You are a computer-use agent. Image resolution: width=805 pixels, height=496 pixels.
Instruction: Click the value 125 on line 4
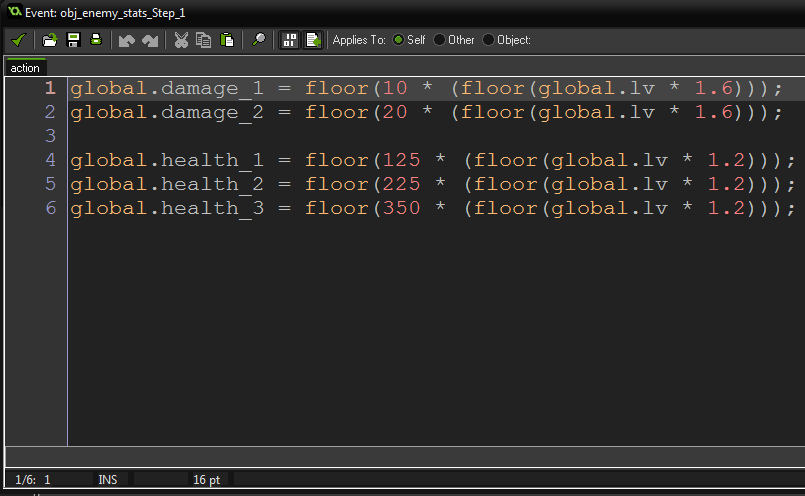pyautogui.click(x=401, y=160)
